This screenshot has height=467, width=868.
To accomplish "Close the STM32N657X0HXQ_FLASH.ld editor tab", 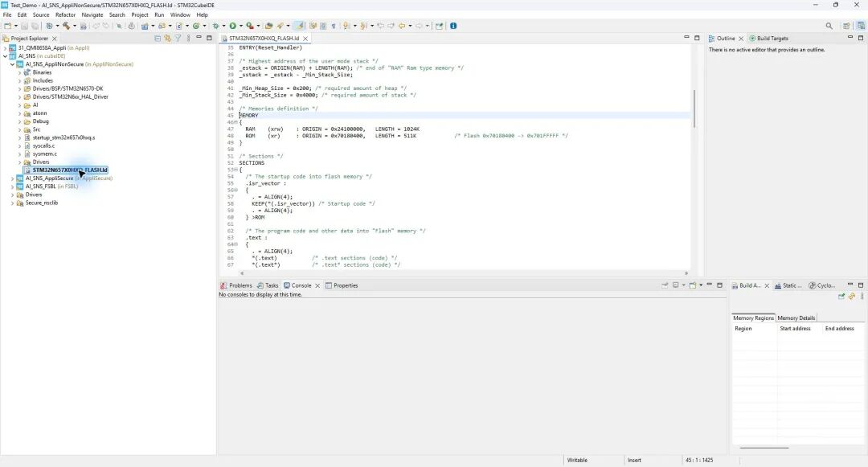I will (x=305, y=38).
